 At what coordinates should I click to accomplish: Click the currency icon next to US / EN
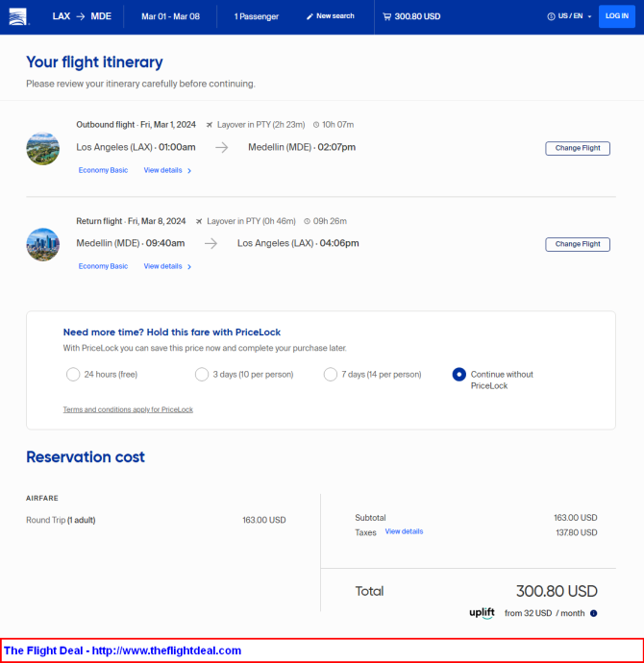[551, 16]
